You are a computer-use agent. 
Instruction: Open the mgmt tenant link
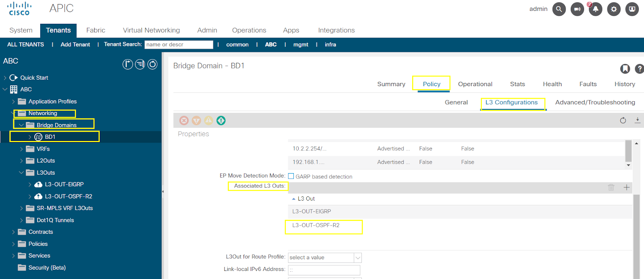301,45
